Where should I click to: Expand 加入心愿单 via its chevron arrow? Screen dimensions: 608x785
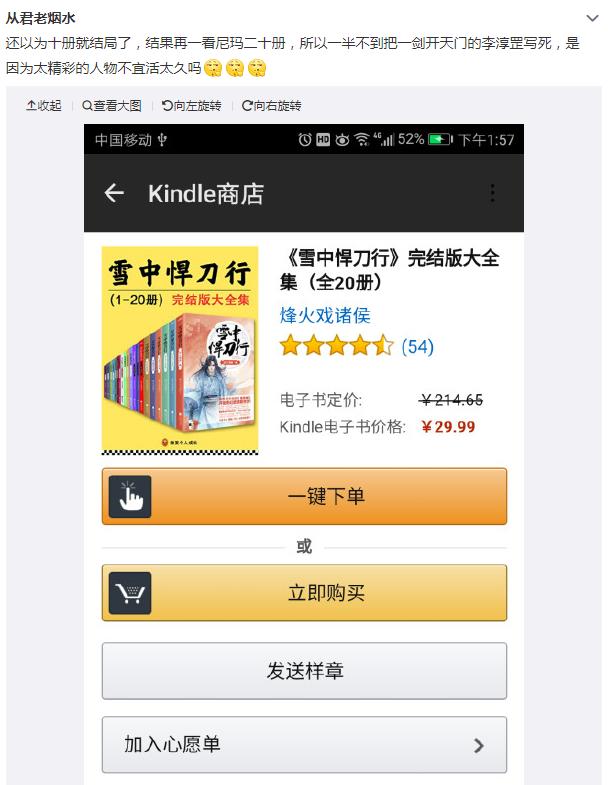479,745
